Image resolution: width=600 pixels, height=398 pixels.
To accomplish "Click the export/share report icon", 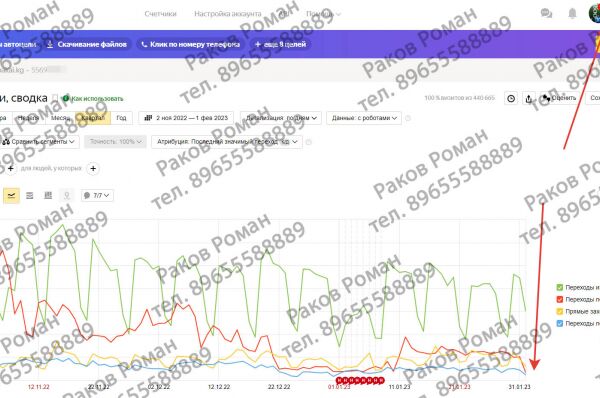I will (528, 98).
